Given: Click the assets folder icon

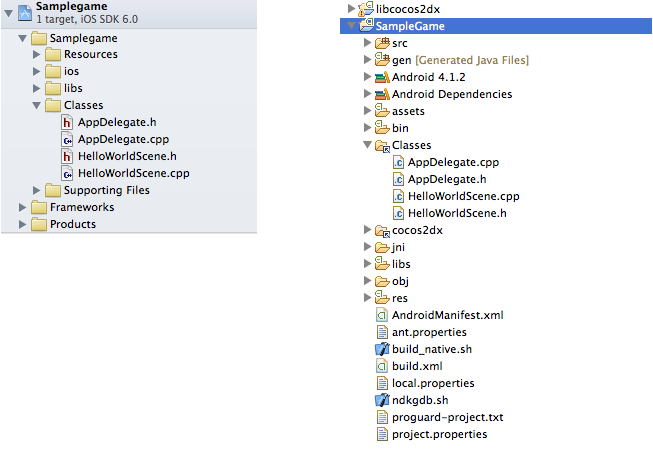Looking at the screenshot, I should (x=382, y=111).
